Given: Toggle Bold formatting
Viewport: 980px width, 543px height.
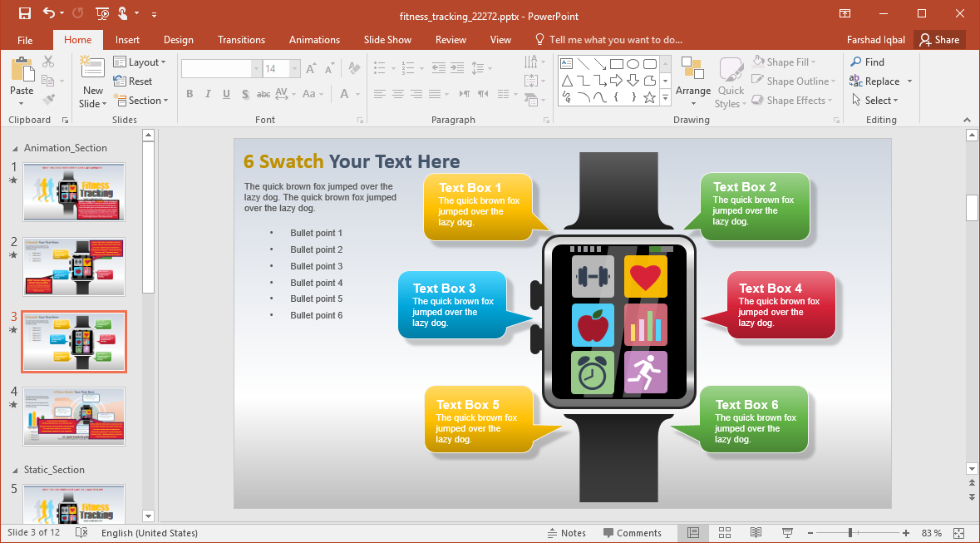Looking at the screenshot, I should click(190, 94).
